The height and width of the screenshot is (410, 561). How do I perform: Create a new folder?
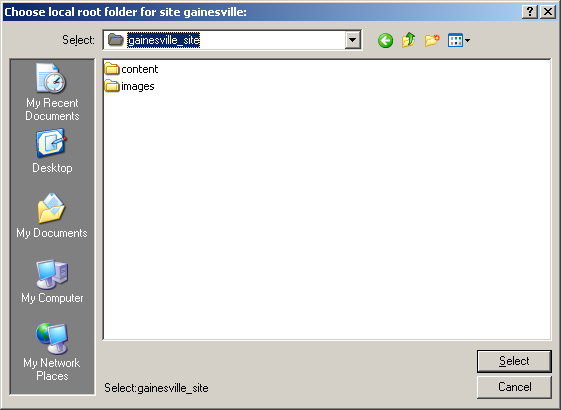point(432,40)
